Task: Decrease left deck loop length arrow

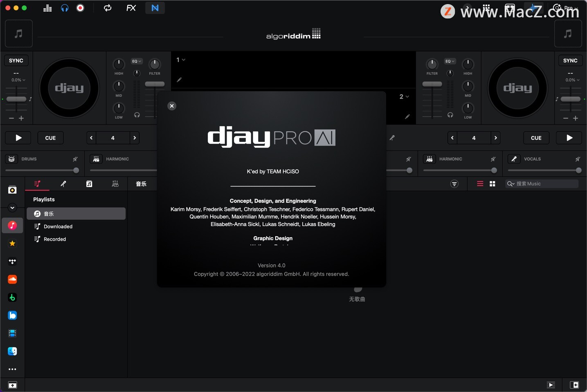Action: (x=91, y=138)
